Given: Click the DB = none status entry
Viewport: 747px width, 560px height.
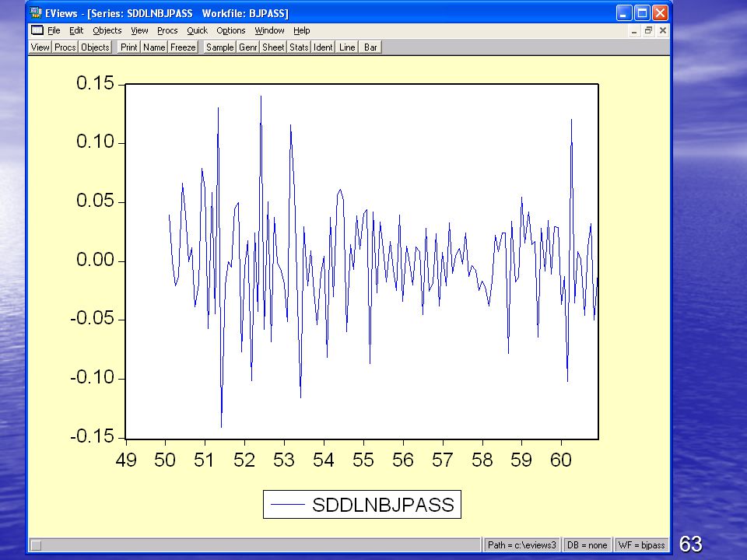Looking at the screenshot, I should pyautogui.click(x=587, y=544).
